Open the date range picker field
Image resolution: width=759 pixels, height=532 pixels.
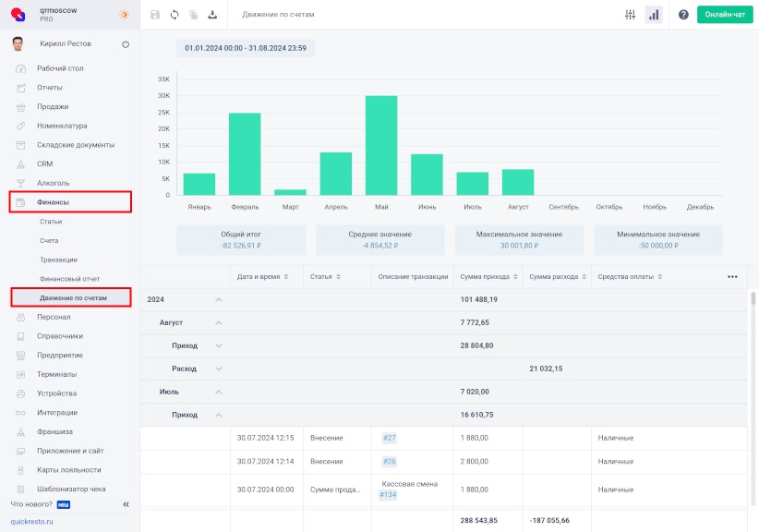pyautogui.click(x=246, y=48)
